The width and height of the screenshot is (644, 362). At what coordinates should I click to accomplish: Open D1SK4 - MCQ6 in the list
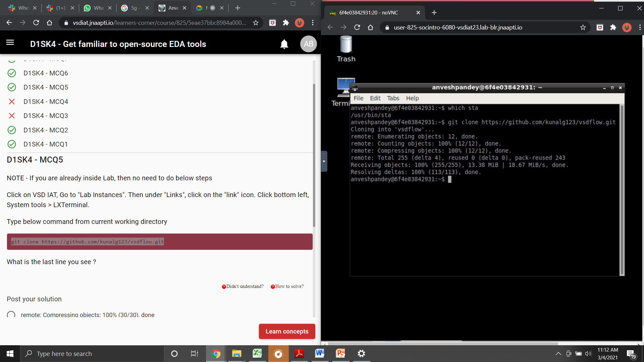click(x=46, y=73)
